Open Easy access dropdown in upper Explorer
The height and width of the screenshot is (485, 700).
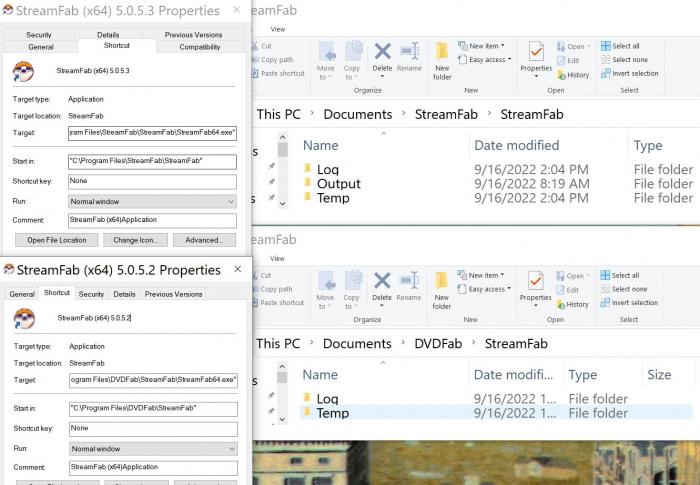[x=484, y=59]
